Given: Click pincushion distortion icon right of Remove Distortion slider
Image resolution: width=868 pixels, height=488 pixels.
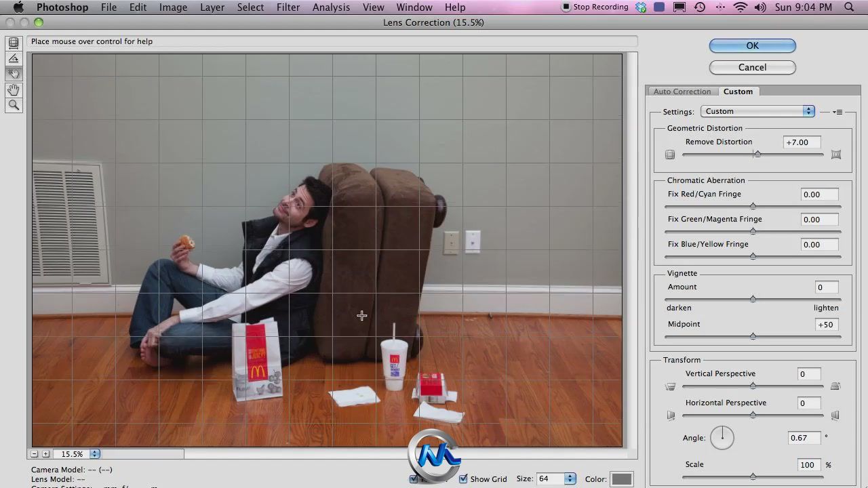Looking at the screenshot, I should pos(836,155).
